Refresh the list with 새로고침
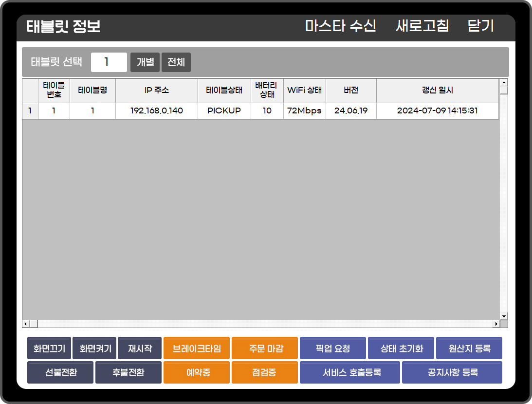 422,26
